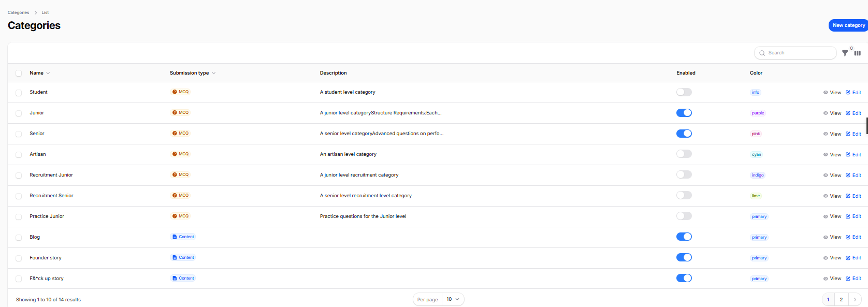
Task: Sort by Submission type column
Action: (193, 73)
